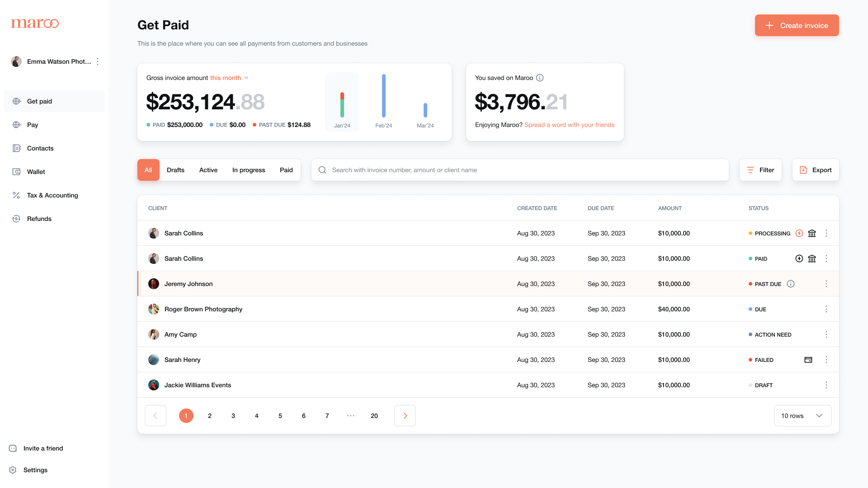Open the Filter options

tap(760, 170)
